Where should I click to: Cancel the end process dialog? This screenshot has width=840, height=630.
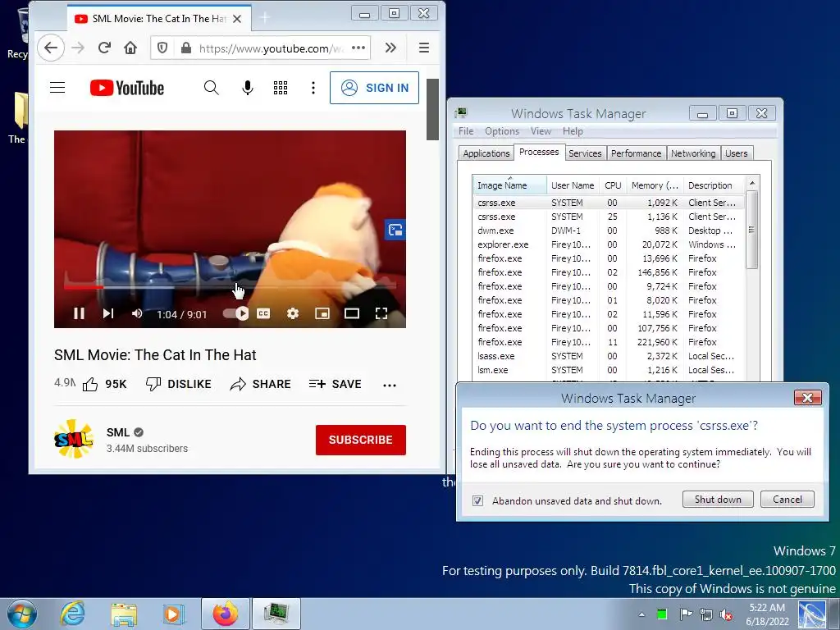coord(787,500)
